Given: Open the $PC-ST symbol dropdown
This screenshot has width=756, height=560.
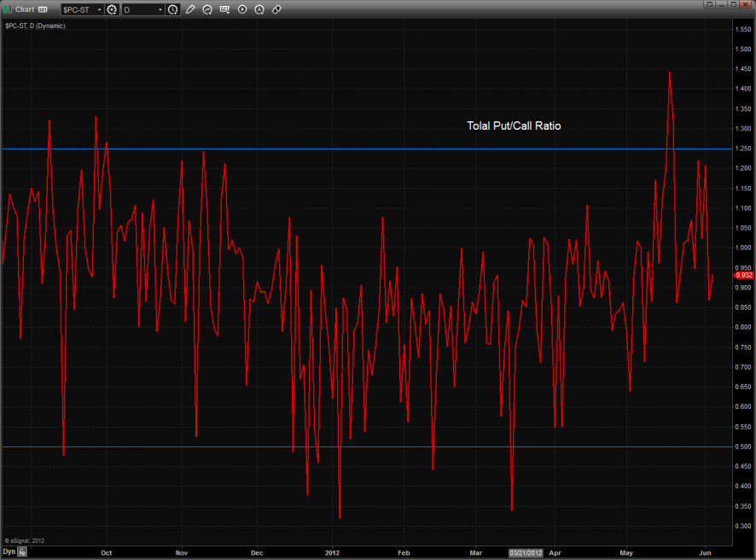Looking at the screenshot, I should pyautogui.click(x=98, y=9).
